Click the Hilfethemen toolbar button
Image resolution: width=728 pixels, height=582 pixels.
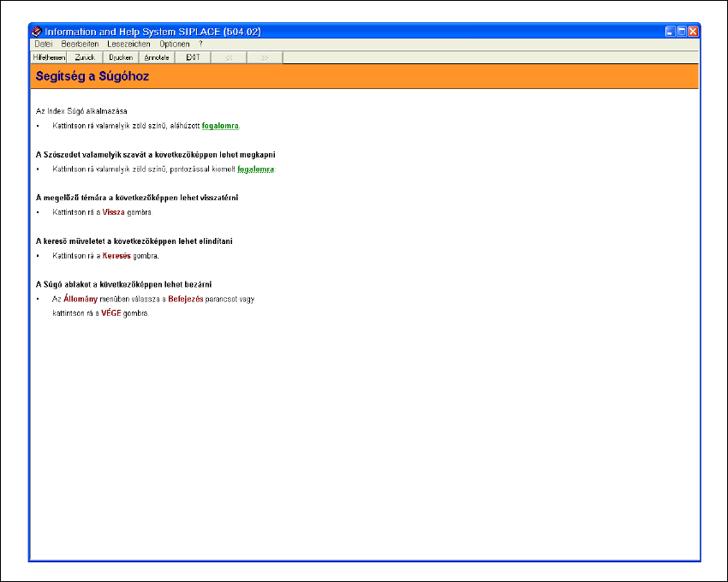coord(49,57)
